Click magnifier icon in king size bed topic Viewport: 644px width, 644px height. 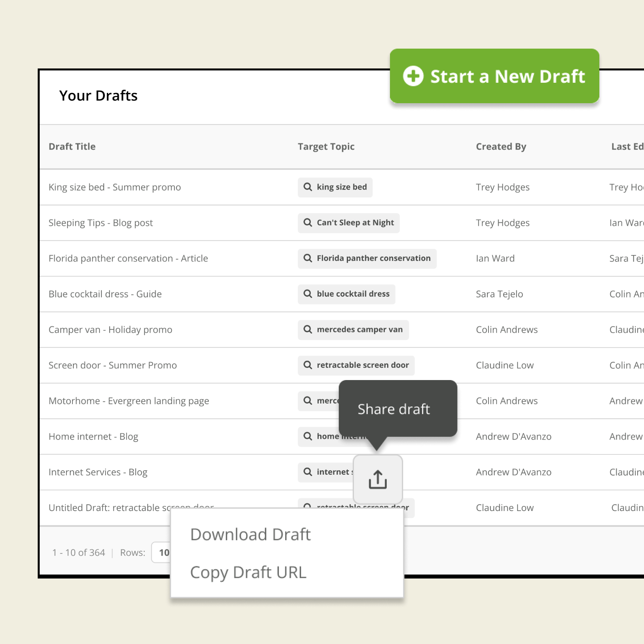point(308,187)
